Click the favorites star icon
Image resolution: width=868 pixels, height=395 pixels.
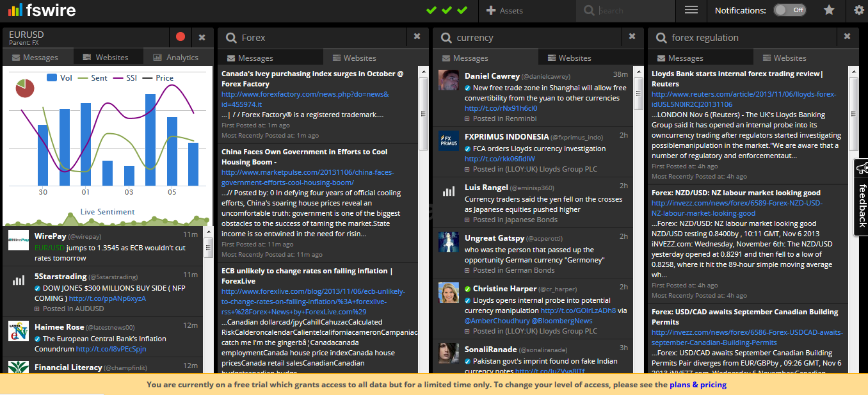pyautogui.click(x=829, y=10)
